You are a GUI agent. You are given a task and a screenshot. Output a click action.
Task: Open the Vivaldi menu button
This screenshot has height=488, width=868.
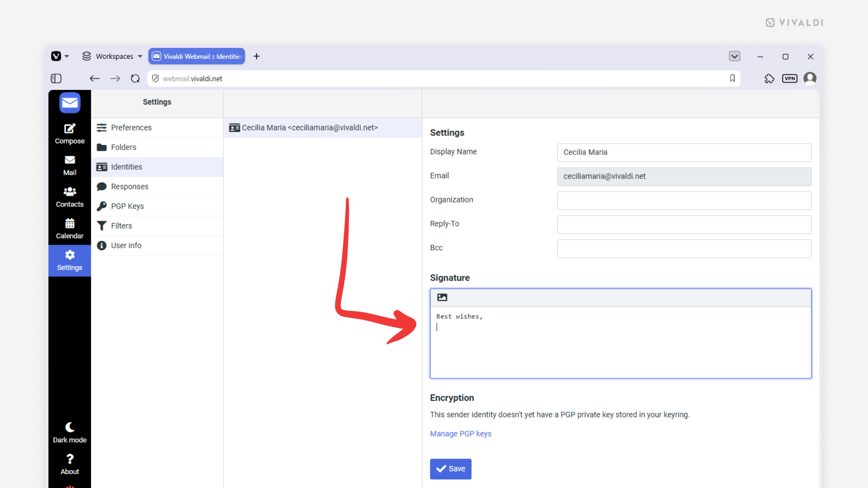coord(60,56)
